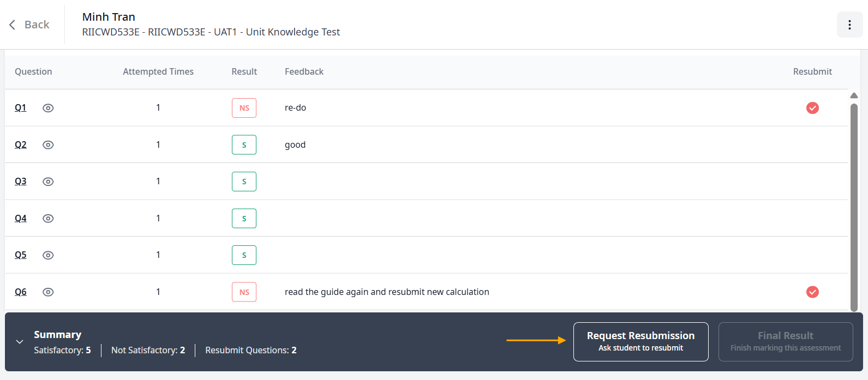Toggle the Q6 resubmit checkmark
Viewport: 868px width, 380px height.
pos(812,292)
